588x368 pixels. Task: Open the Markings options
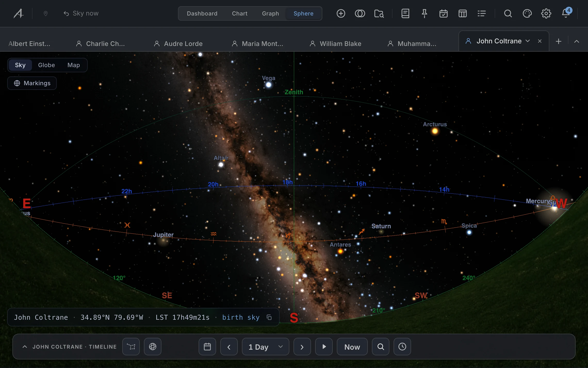[32, 83]
